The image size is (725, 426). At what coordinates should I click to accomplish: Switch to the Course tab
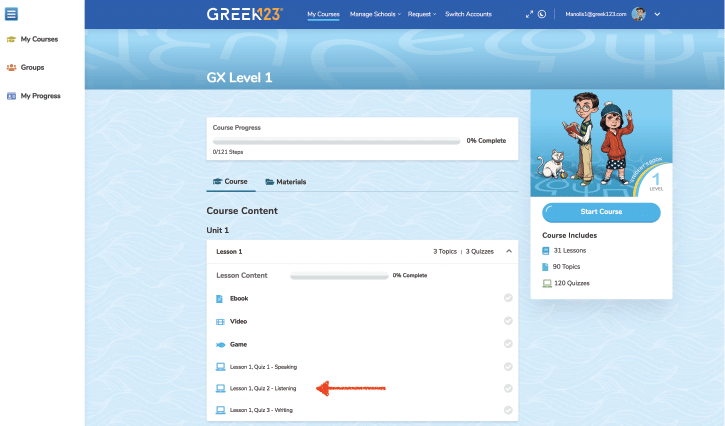pyautogui.click(x=230, y=182)
